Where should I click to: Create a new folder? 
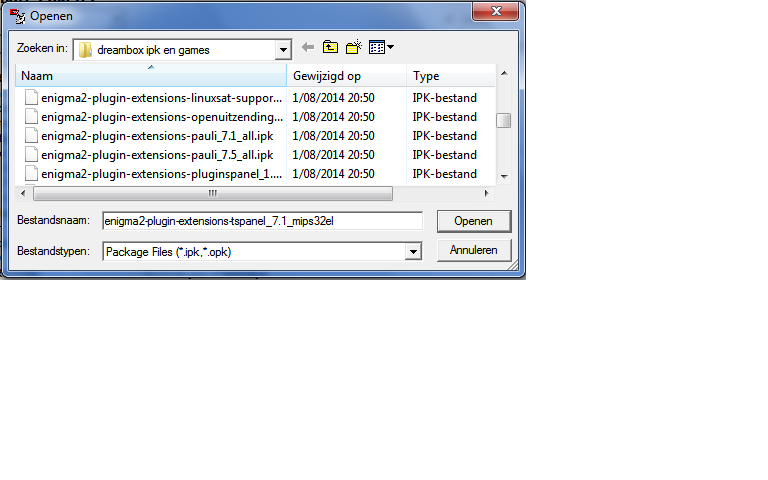[x=354, y=48]
